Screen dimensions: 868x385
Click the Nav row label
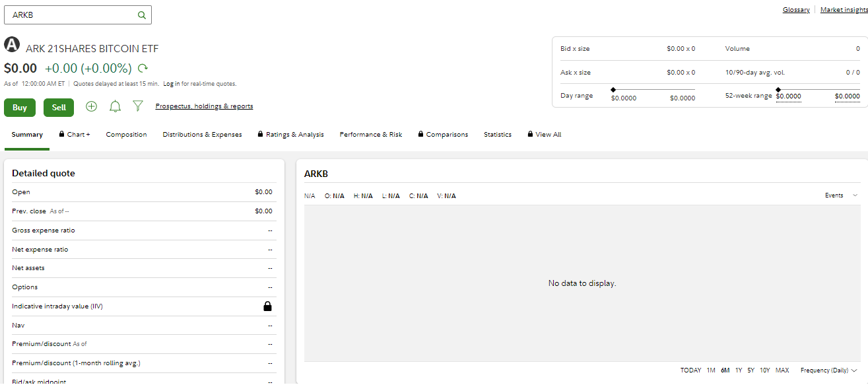tap(18, 326)
